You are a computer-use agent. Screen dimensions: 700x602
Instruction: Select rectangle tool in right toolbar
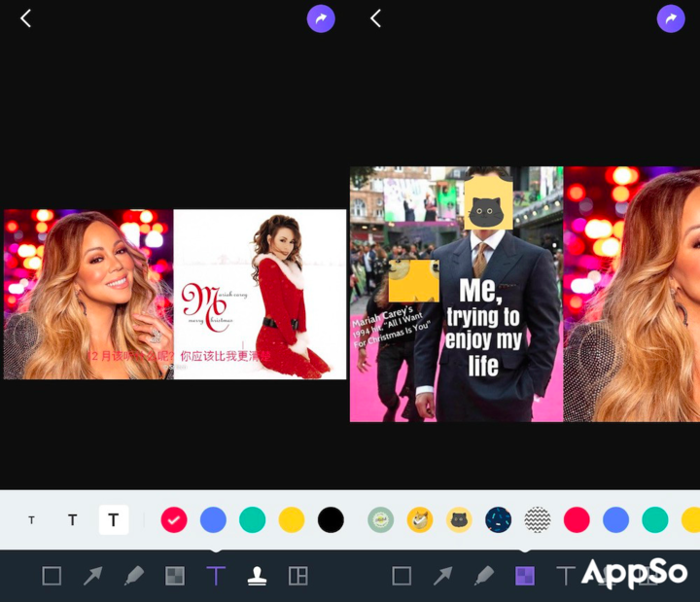tap(402, 576)
